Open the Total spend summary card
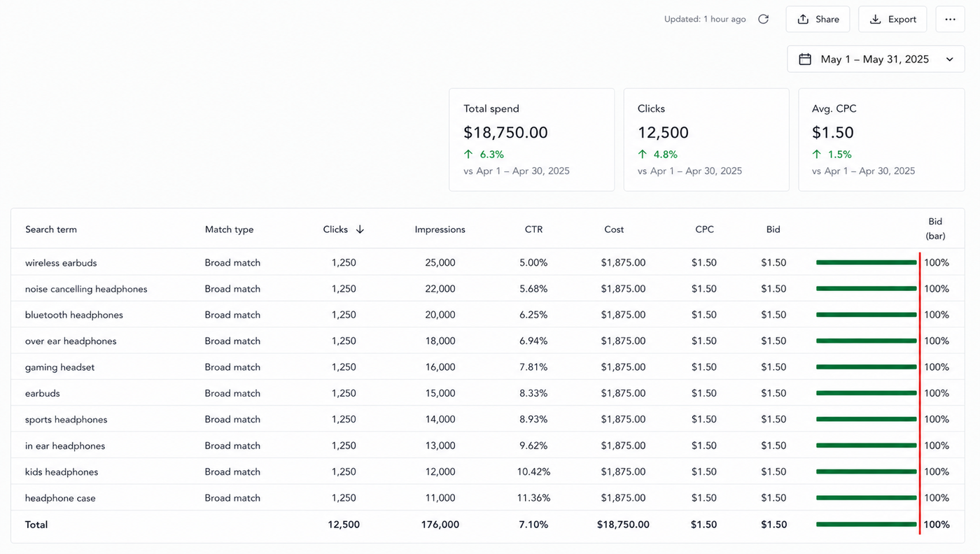Screen dimensions: 980x554 pos(532,140)
